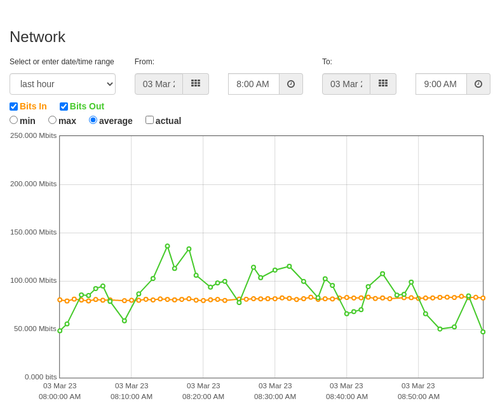Click the 08:20:00 AM time axis label

[203, 397]
